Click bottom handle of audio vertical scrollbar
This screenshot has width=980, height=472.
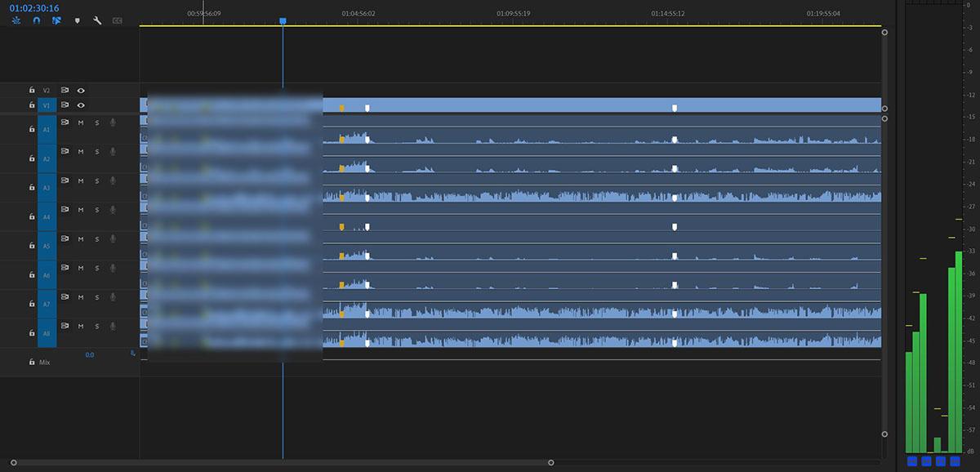click(885, 434)
